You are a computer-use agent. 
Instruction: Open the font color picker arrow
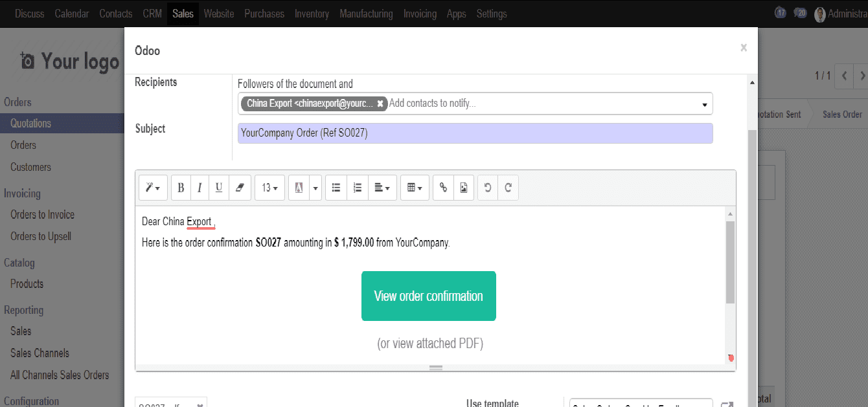pyautogui.click(x=315, y=188)
